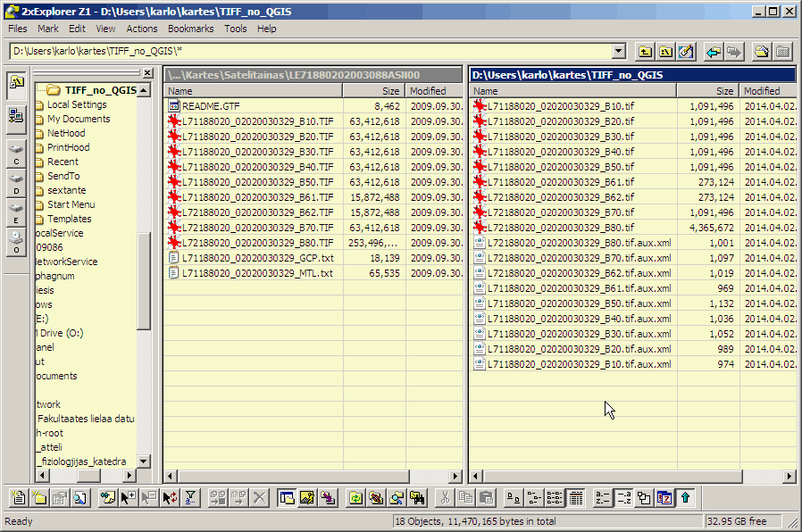Toggle the large icons view button
The image size is (802, 532).
pyautogui.click(x=513, y=498)
